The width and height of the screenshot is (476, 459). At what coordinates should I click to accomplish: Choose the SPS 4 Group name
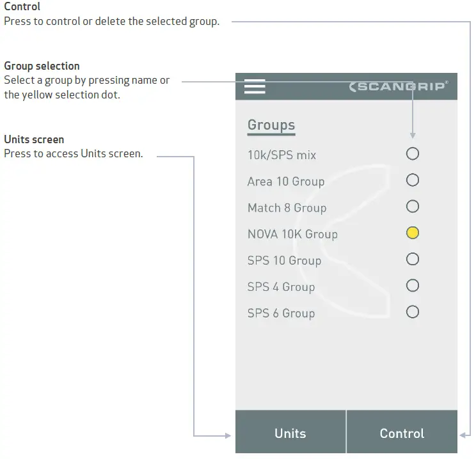281,287
